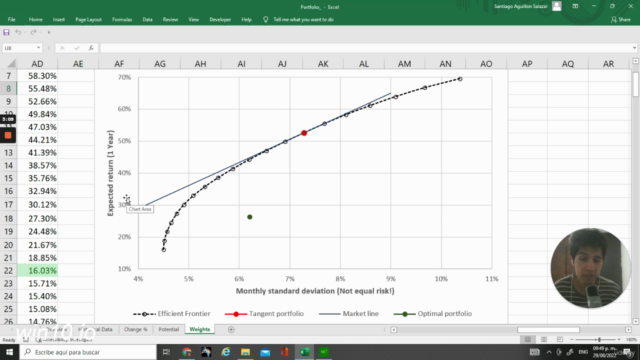Screen dimensions: 640x360
Task: Click the Tangent portfolio legend entry
Action: 264,314
